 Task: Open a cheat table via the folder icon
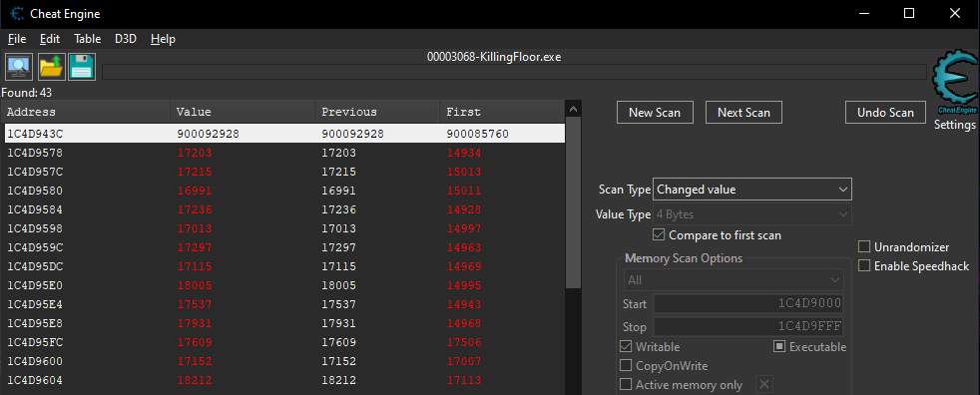(x=51, y=67)
